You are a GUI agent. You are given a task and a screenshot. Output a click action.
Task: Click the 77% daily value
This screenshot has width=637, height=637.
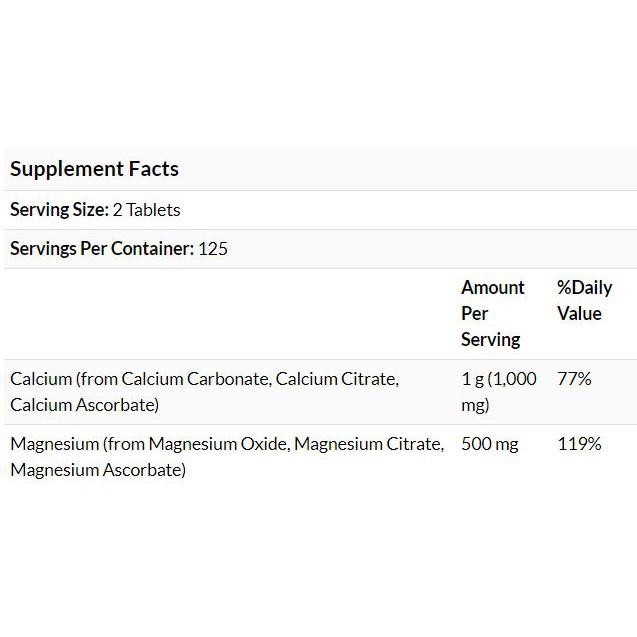tap(574, 379)
